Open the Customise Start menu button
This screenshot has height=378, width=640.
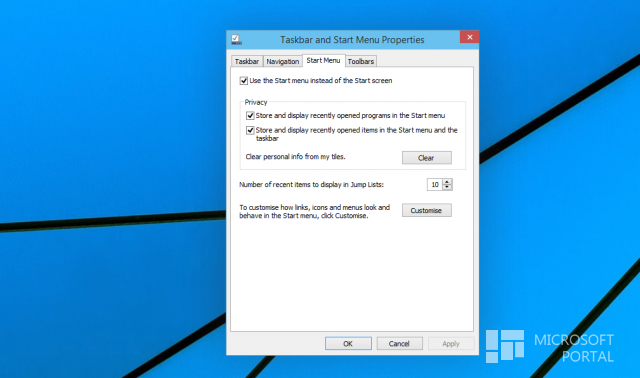(x=427, y=210)
